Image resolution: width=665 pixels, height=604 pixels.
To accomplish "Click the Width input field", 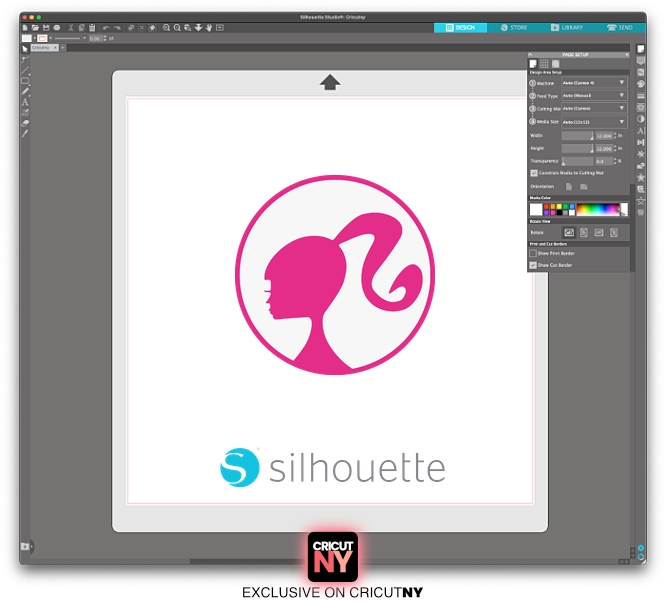I will [x=576, y=135].
